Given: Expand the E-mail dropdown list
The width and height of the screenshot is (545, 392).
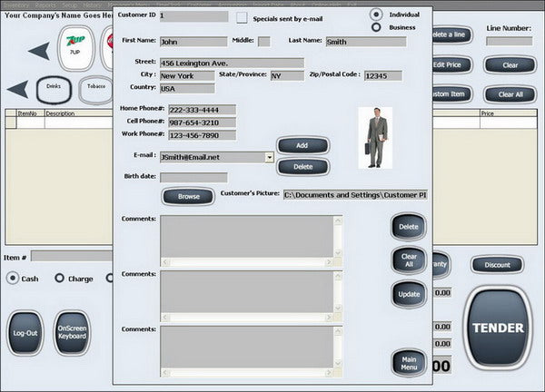Looking at the screenshot, I should 270,157.
